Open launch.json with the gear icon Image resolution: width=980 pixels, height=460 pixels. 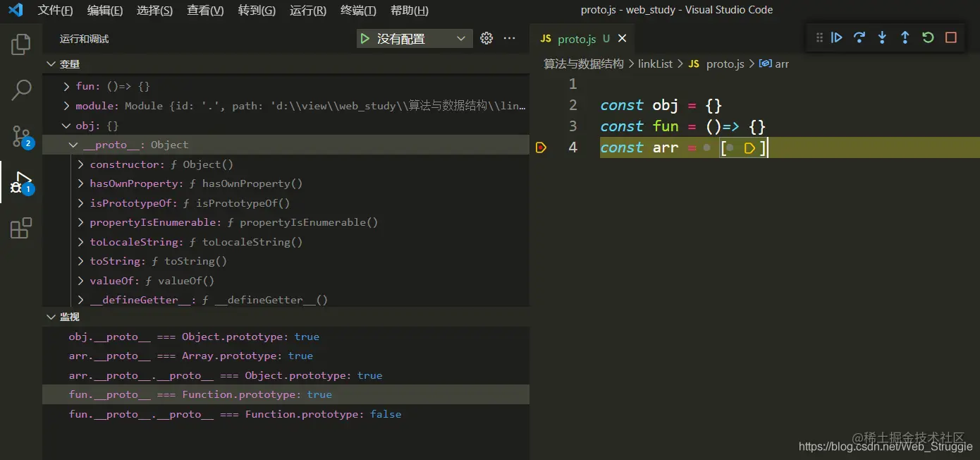click(486, 39)
